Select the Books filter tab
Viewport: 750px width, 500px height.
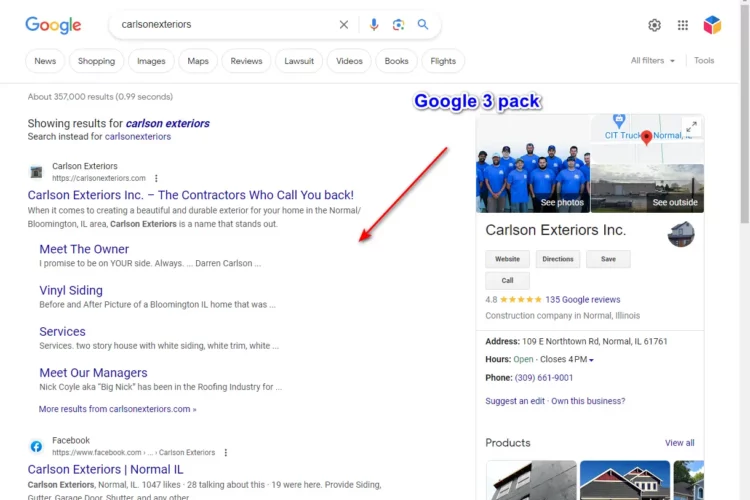point(397,61)
